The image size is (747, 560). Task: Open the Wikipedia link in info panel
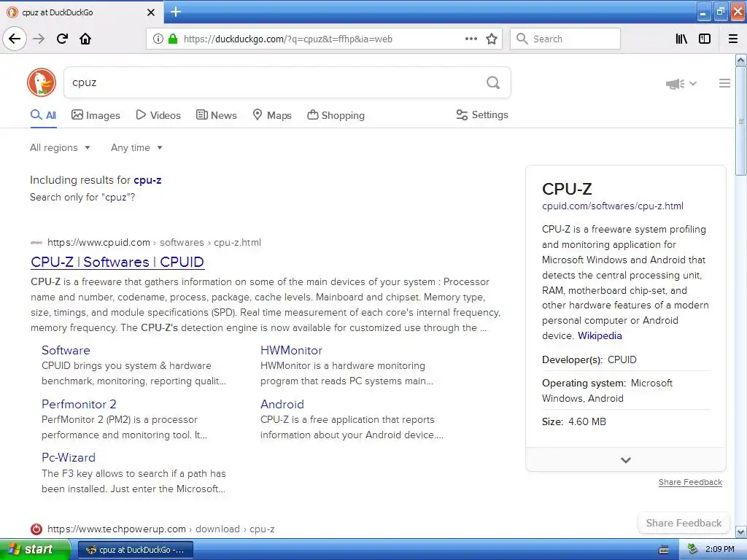click(x=600, y=335)
